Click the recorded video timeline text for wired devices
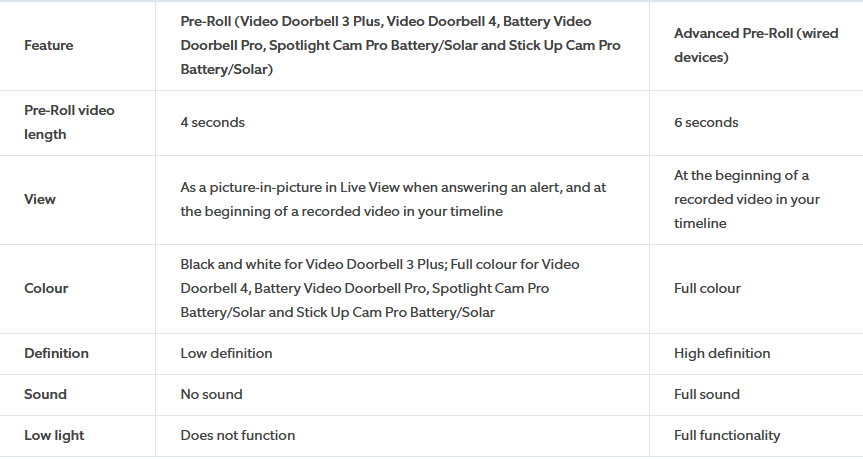The width and height of the screenshot is (863, 459). pos(747,199)
